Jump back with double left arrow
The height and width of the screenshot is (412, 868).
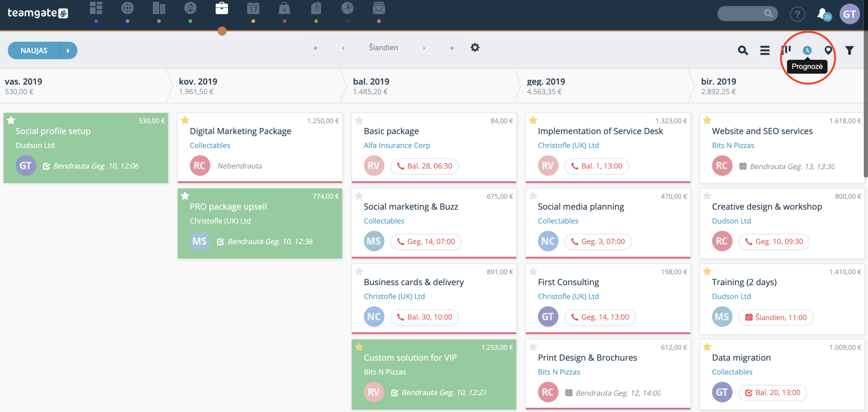[x=316, y=48]
